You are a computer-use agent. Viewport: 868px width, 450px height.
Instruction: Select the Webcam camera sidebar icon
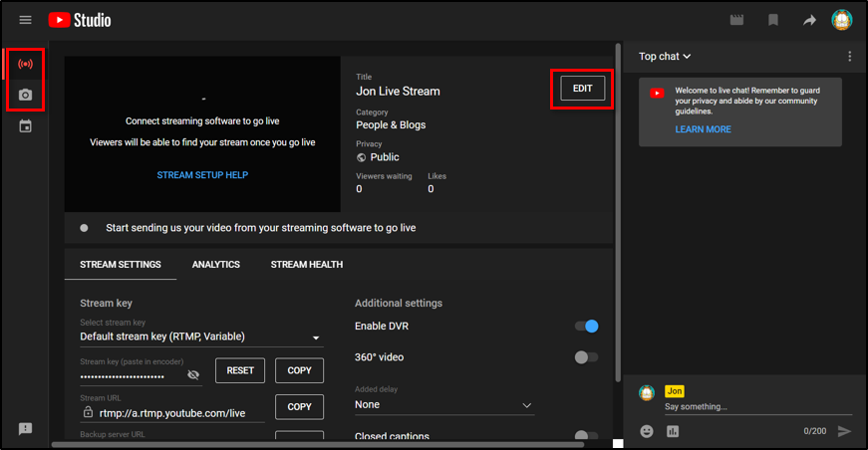tap(25, 96)
